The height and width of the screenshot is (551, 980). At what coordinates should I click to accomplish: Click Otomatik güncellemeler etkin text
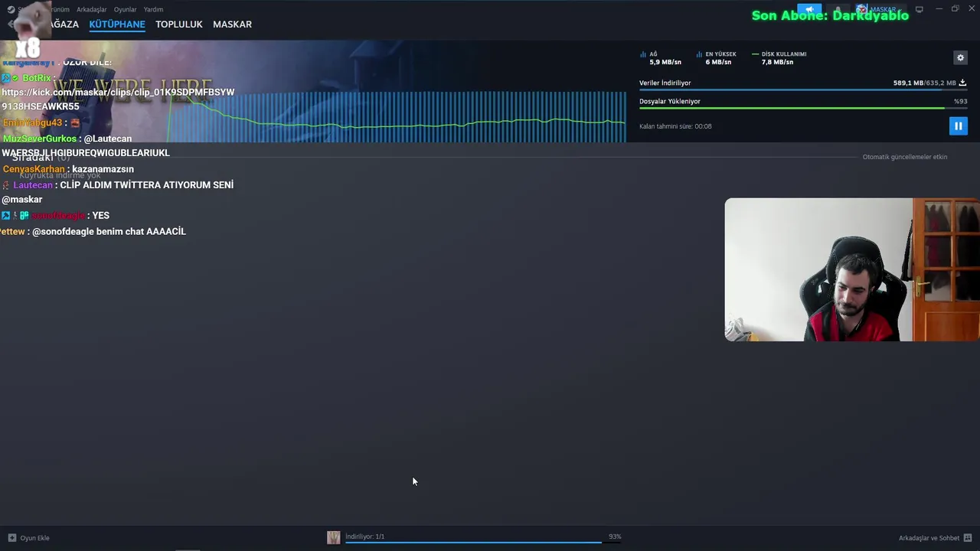[x=905, y=157]
